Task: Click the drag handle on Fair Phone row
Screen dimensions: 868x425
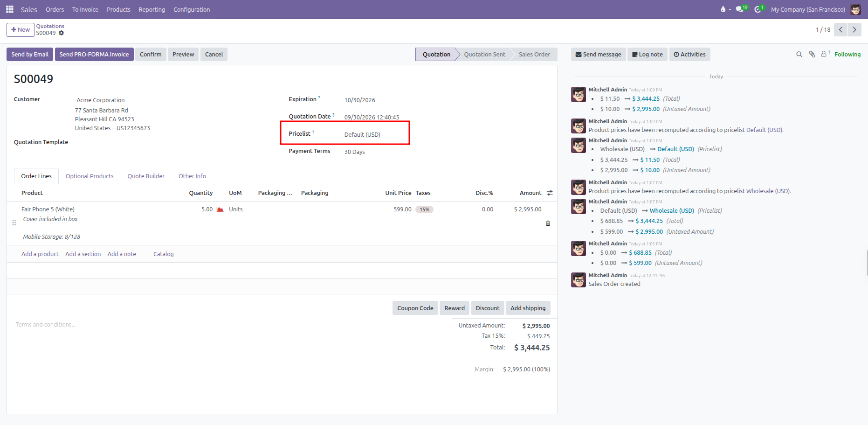Action: (x=14, y=223)
